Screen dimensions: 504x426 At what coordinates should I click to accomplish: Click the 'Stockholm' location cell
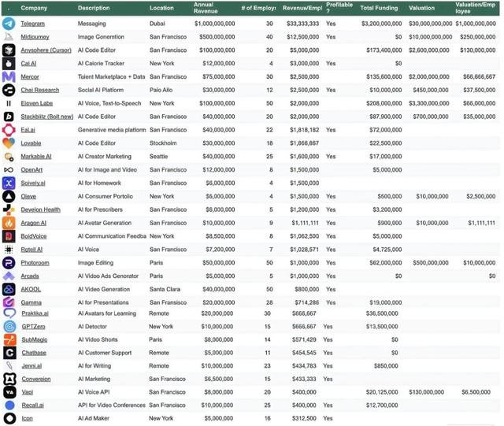click(163, 143)
